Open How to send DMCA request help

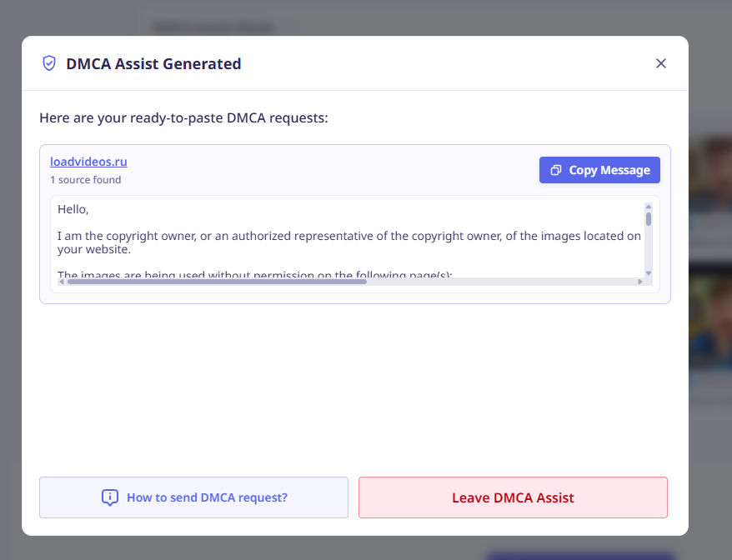tap(193, 497)
